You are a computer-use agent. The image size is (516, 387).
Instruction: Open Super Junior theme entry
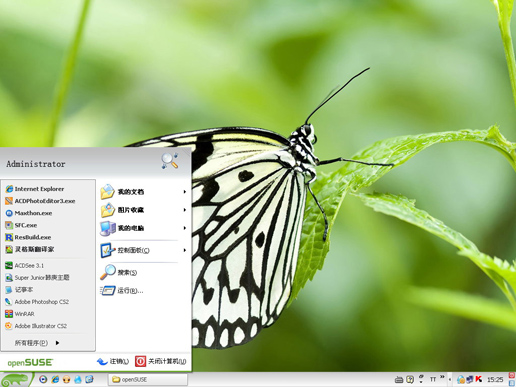[37, 278]
